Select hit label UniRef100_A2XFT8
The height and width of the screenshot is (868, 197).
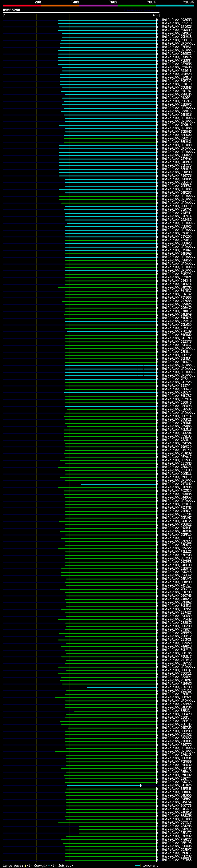click(x=177, y=84)
